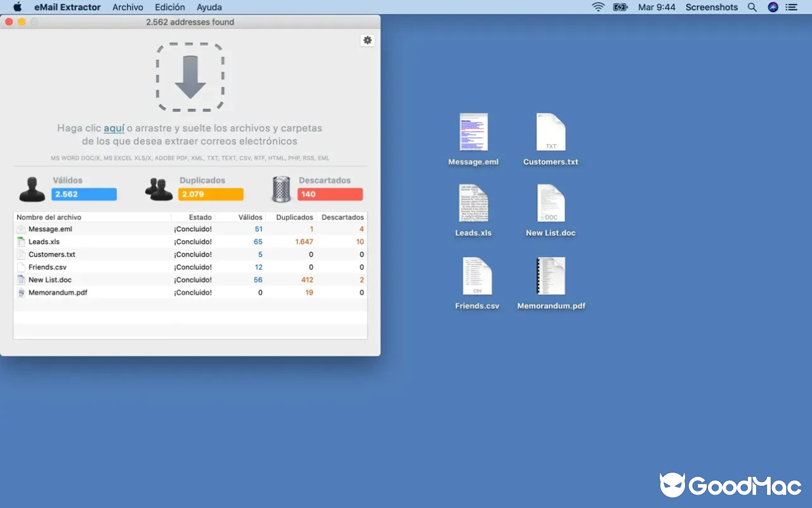This screenshot has height=508, width=812.
Task: Open Memorandum.pdf desktop icon
Action: pos(551,276)
